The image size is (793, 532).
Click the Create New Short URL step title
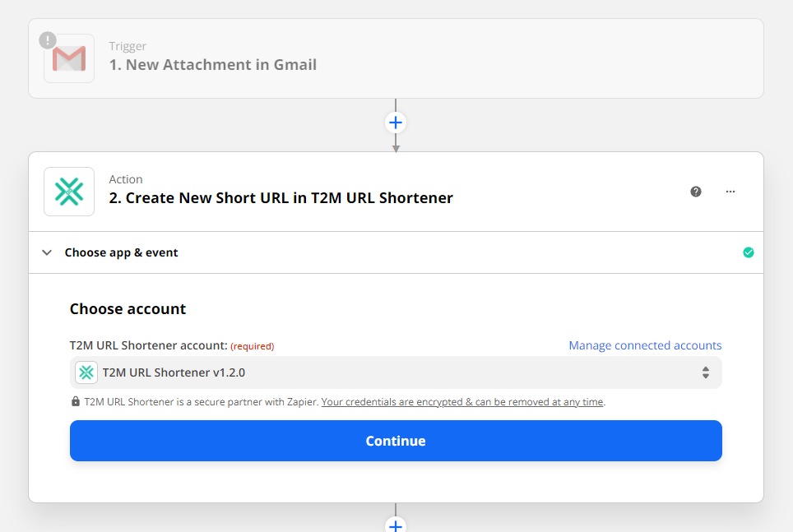pyautogui.click(x=279, y=197)
